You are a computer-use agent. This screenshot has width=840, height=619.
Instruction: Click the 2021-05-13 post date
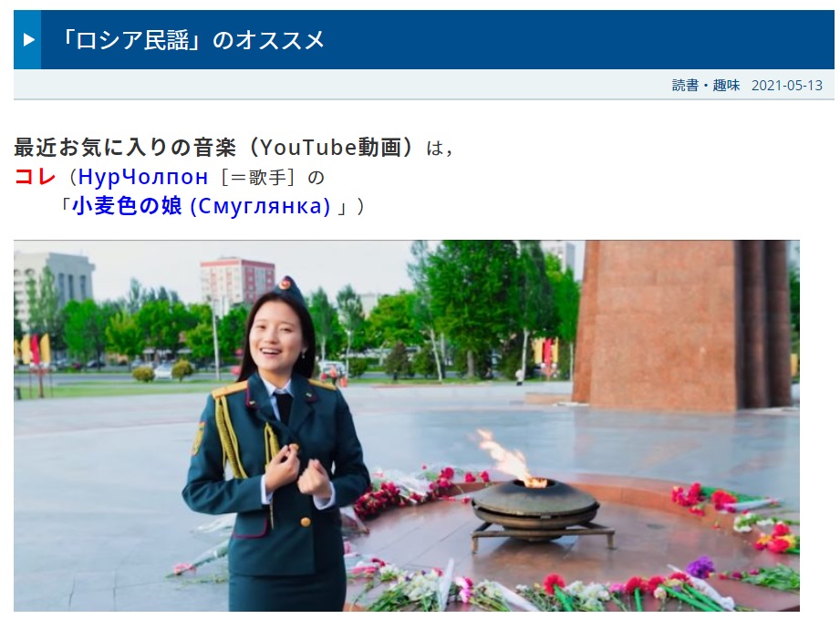[x=786, y=85]
